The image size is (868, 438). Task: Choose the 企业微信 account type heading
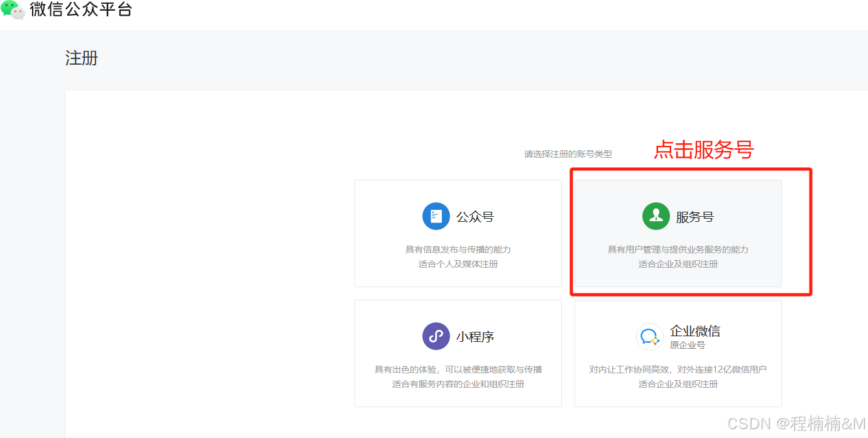[695, 331]
